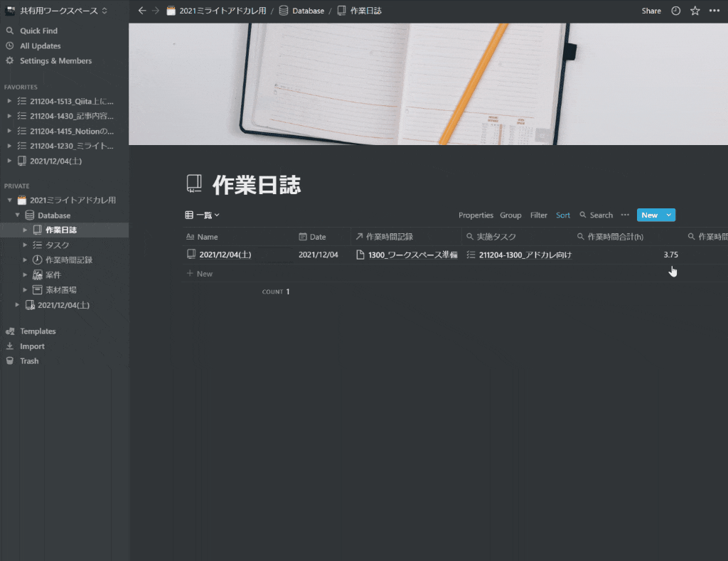Open the ••• more options menu

(715, 11)
